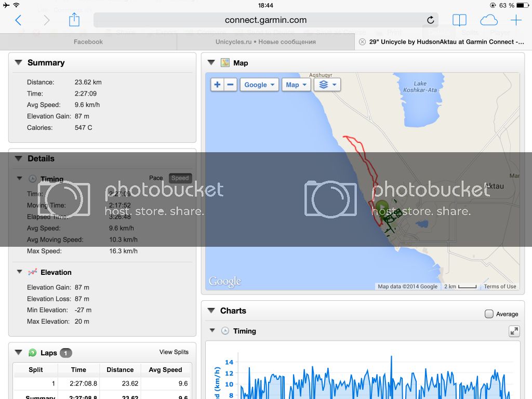
Task: Reload the page with refresh icon
Action: coord(430,20)
